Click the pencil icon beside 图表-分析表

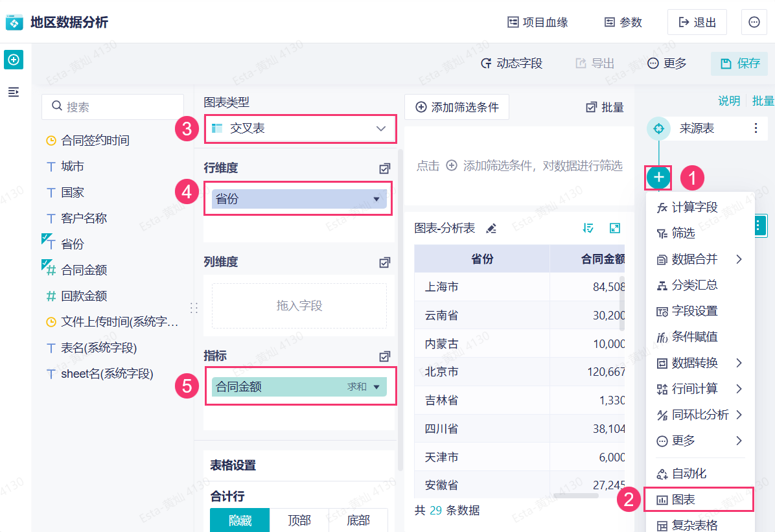pos(491,228)
